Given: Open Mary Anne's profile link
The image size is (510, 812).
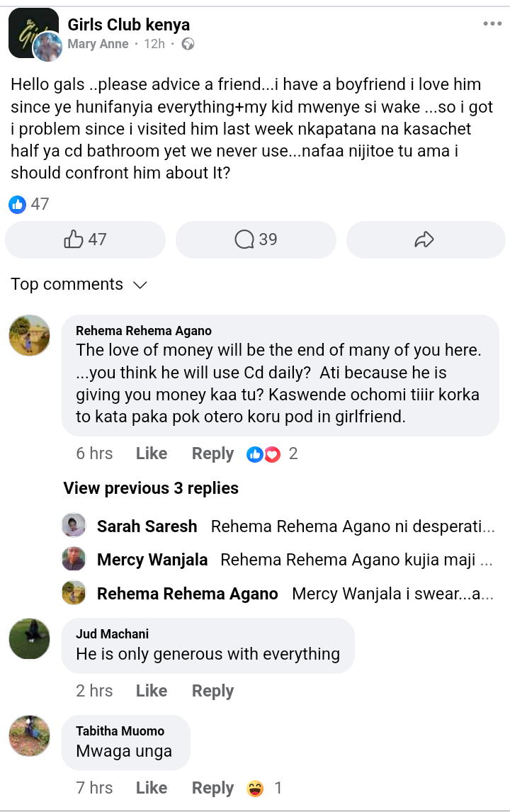Looking at the screenshot, I should tap(98, 44).
